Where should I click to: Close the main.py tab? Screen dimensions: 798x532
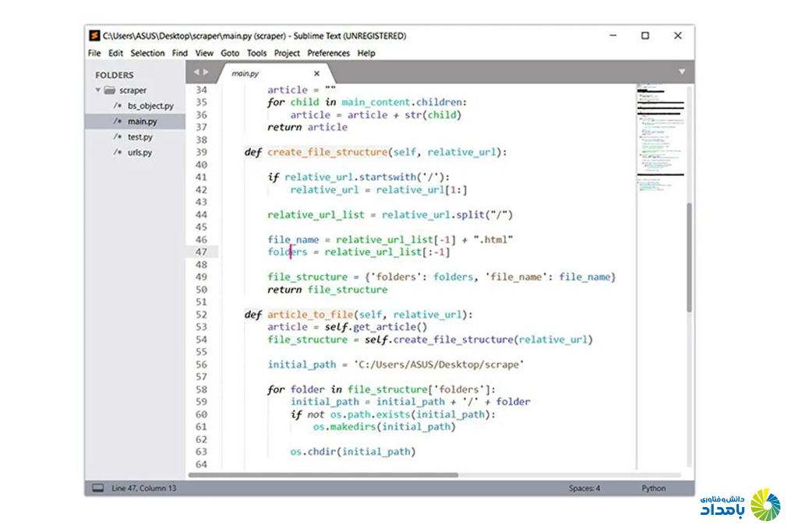[x=316, y=74]
